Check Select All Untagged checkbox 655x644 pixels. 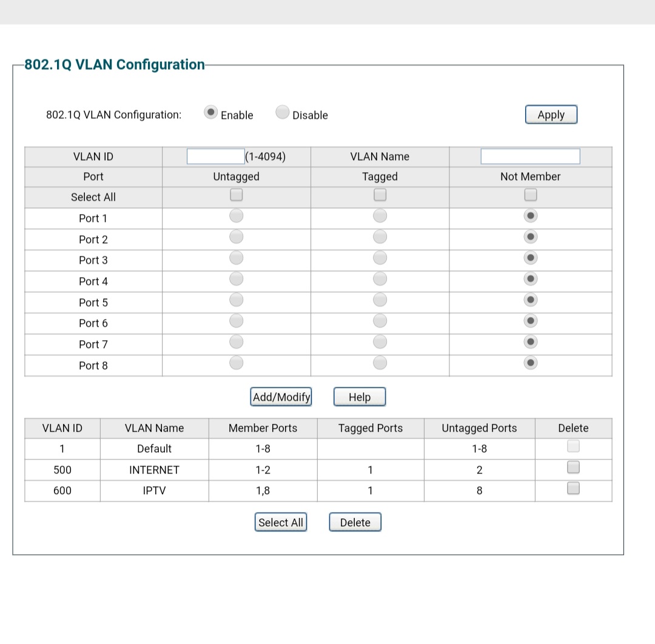coord(237,195)
